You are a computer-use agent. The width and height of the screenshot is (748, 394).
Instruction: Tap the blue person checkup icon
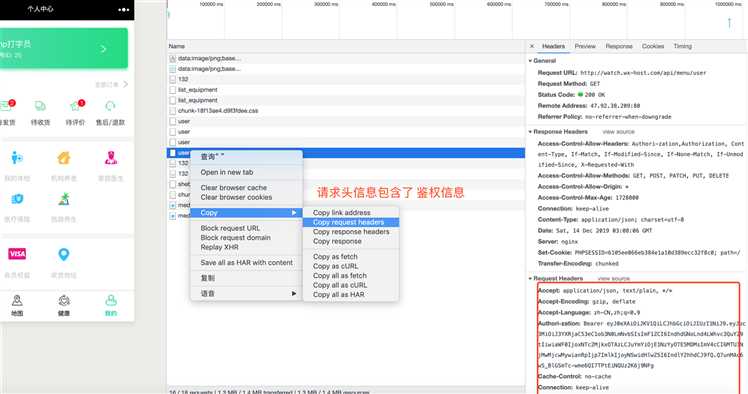(x=17, y=157)
